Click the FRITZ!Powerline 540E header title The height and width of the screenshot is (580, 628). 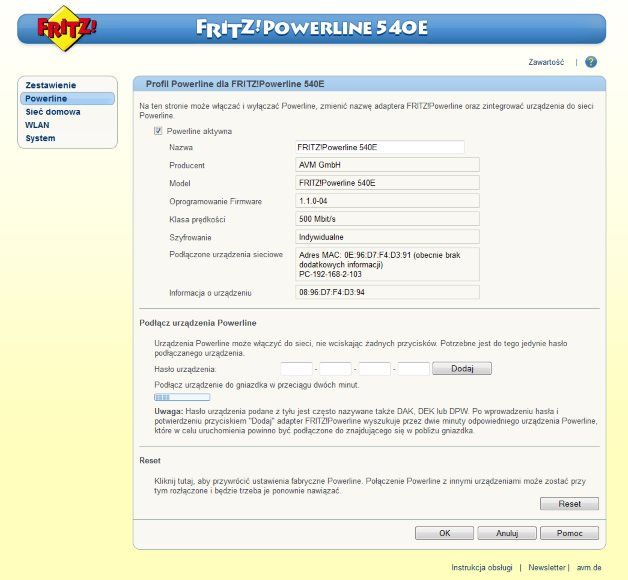[312, 28]
